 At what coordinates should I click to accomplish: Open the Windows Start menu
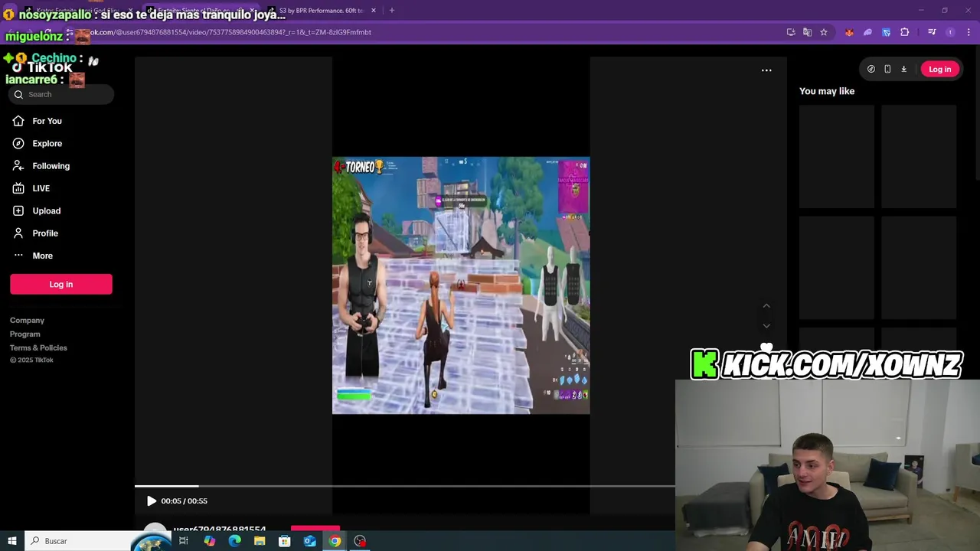[12, 541]
